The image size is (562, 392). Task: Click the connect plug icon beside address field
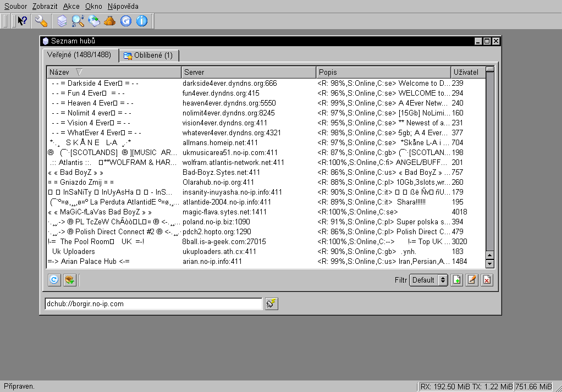pos(272,303)
